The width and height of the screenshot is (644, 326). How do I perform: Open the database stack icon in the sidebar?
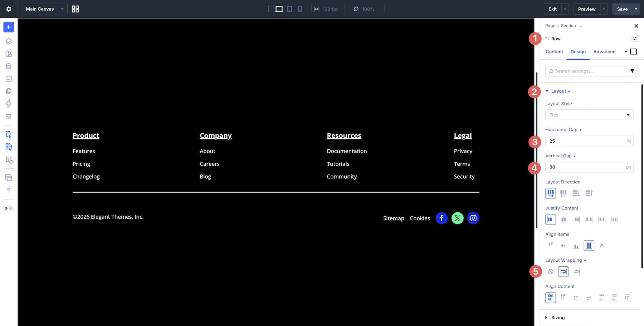(9, 66)
